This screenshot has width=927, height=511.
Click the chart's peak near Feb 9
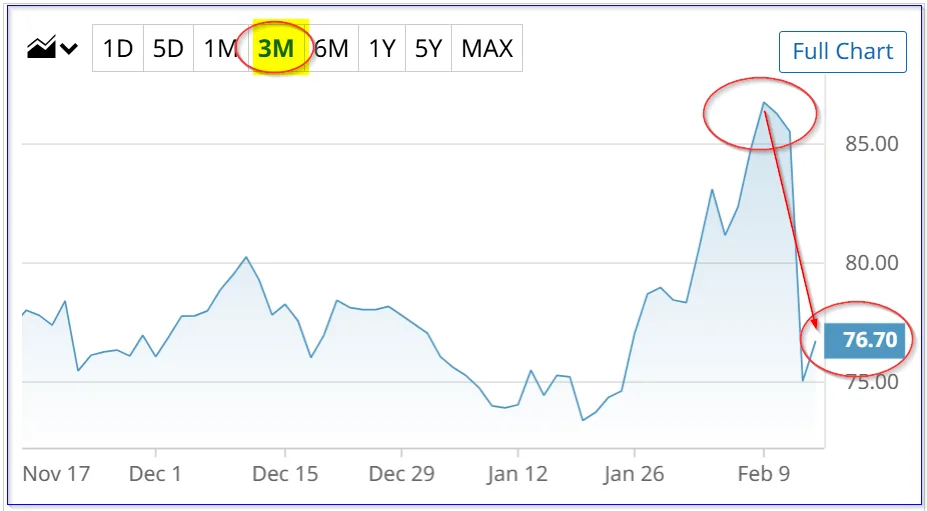tap(764, 103)
